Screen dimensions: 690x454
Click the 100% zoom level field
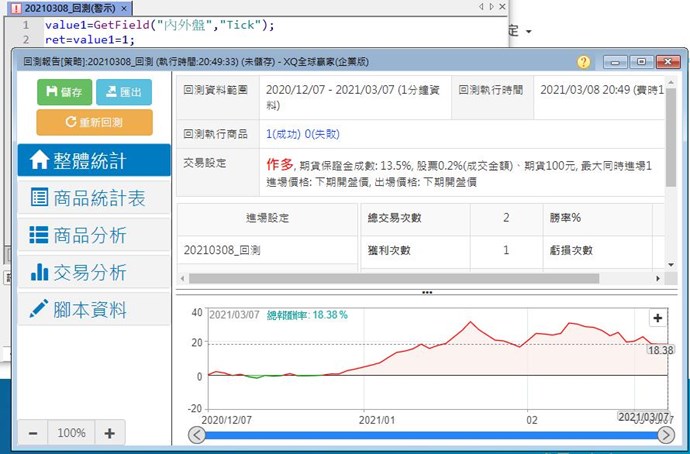pos(71,434)
